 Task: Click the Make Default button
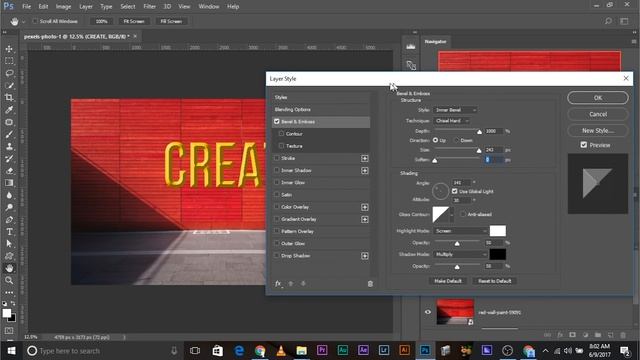click(x=448, y=281)
